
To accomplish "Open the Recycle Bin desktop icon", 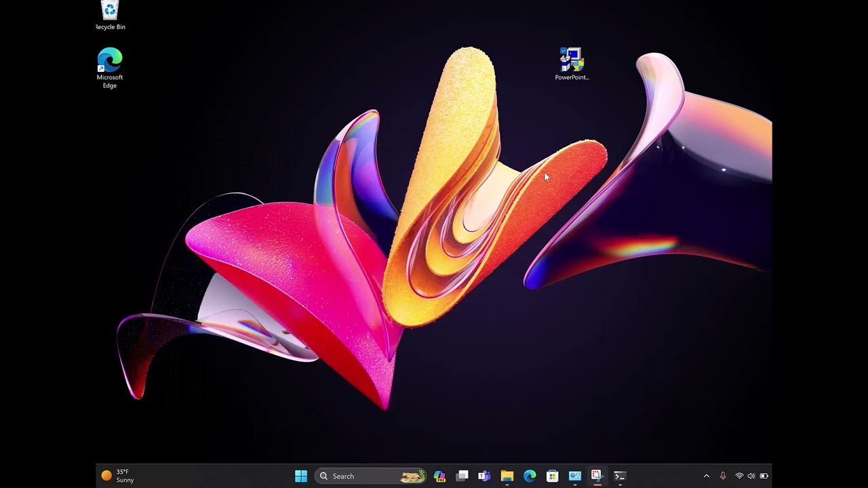I will pos(110,15).
